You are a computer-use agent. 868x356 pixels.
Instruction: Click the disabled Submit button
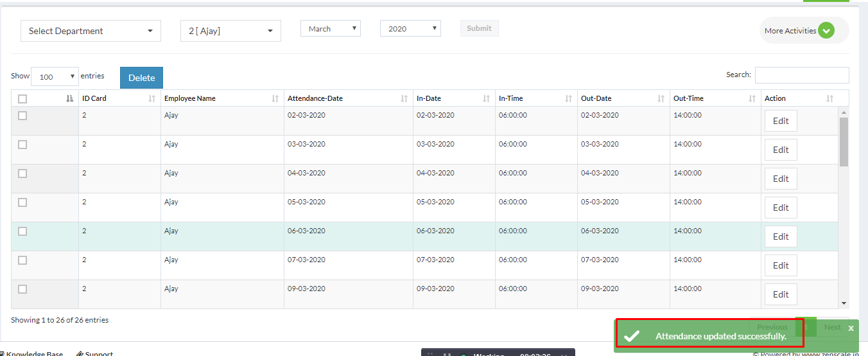[479, 28]
